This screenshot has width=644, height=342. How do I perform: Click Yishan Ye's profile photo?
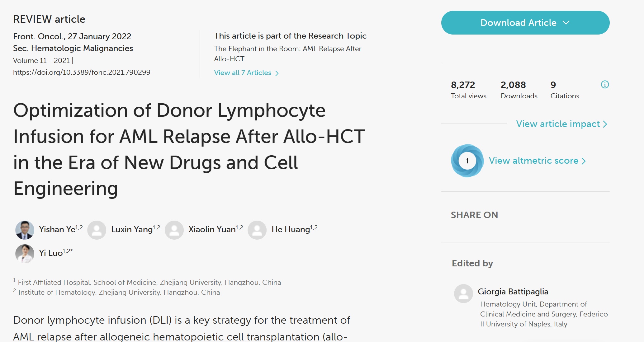(25, 230)
